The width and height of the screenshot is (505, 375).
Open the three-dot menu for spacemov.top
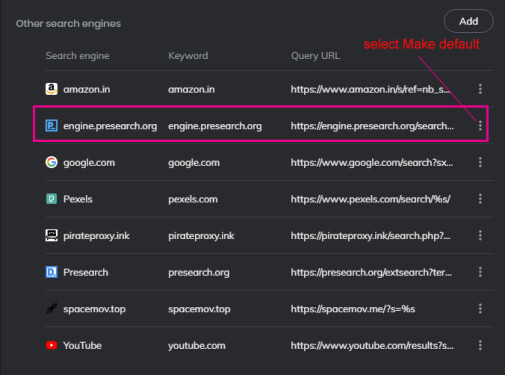click(x=480, y=309)
